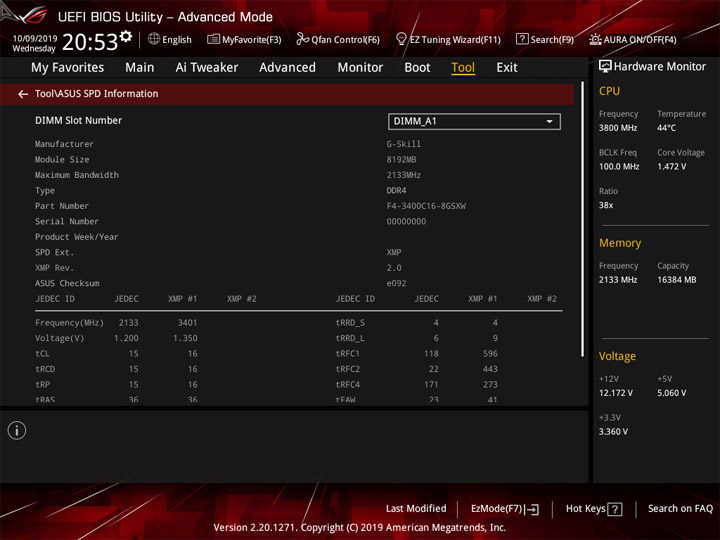The image size is (720, 540).
Task: Click the SPD list vertical scrollbar
Action: [582, 219]
